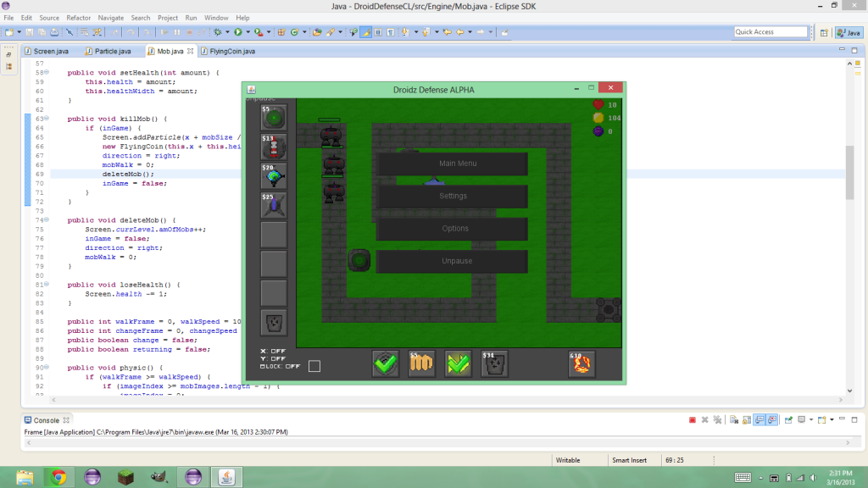Select the $5 green tower in game
The width and height of the screenshot is (868, 488).
[x=274, y=117]
